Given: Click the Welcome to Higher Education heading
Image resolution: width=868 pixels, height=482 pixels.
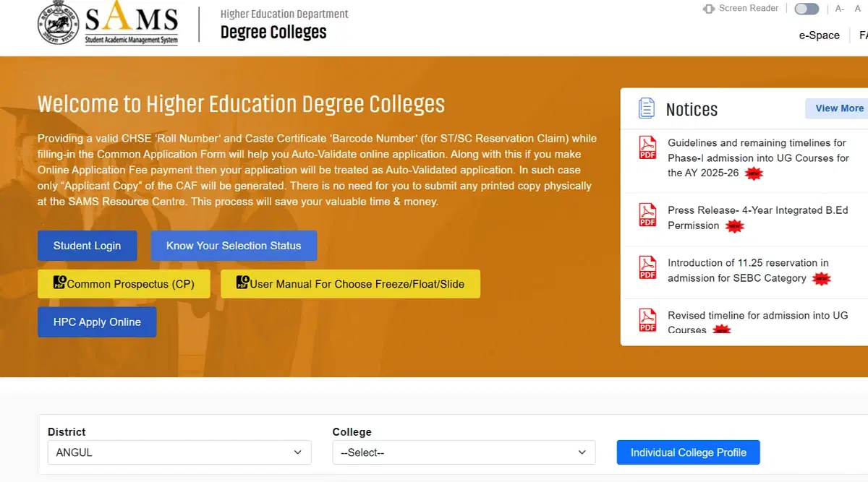Looking at the screenshot, I should (x=241, y=104).
